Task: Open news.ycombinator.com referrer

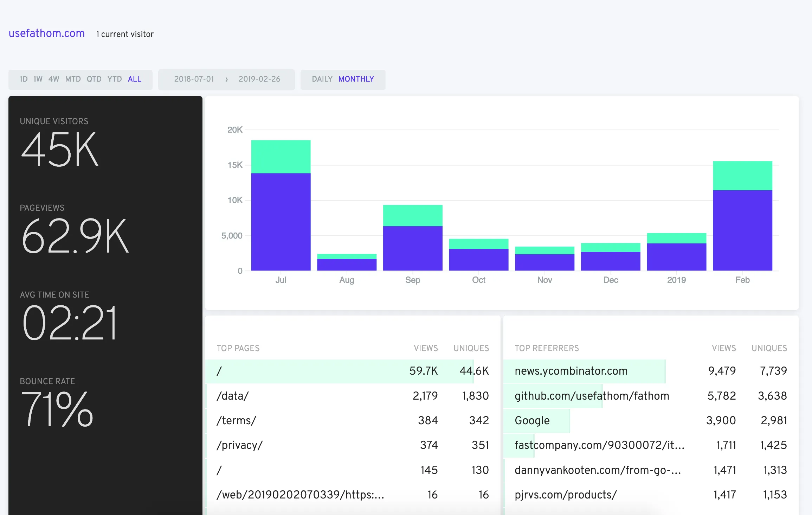Action: pos(571,371)
